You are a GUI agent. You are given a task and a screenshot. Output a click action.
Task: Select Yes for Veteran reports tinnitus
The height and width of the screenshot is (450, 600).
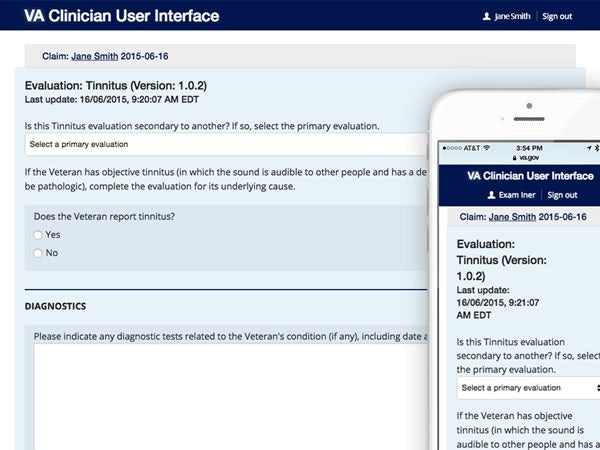38,235
